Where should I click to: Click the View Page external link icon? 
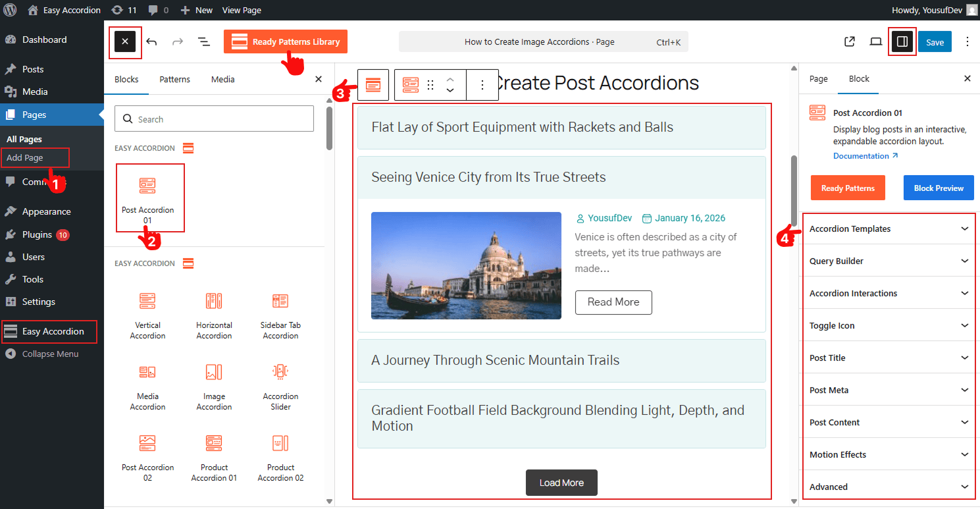point(850,41)
